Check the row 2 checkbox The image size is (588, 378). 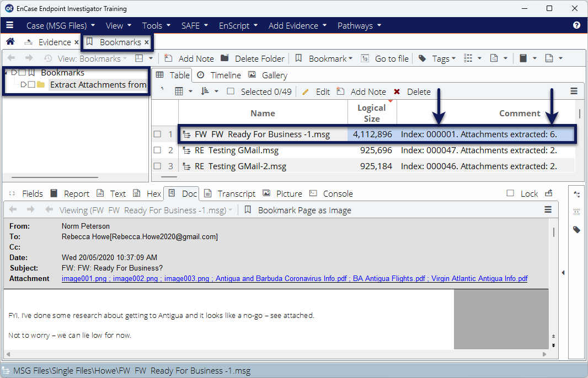click(158, 150)
